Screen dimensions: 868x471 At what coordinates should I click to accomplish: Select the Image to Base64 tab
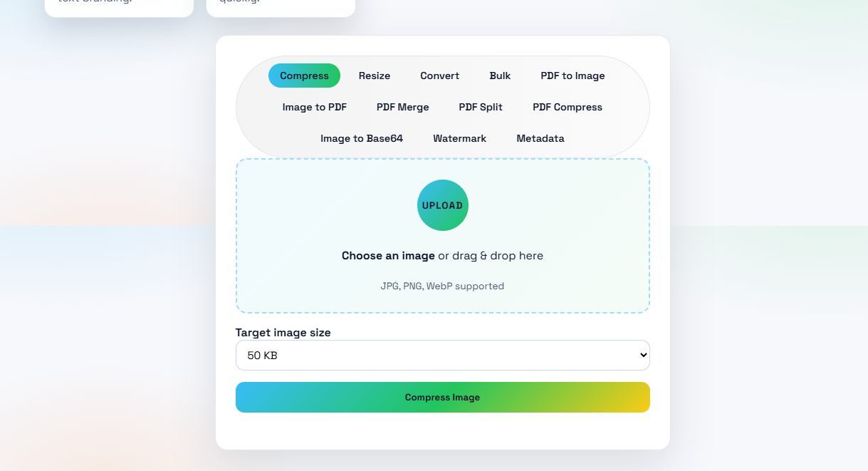tap(362, 138)
